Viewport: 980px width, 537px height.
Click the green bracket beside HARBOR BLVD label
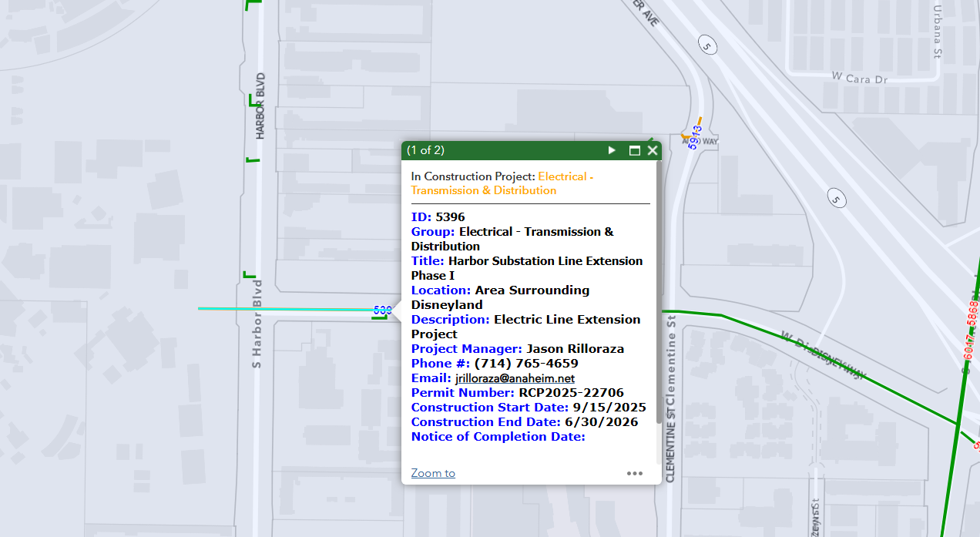coord(252,100)
